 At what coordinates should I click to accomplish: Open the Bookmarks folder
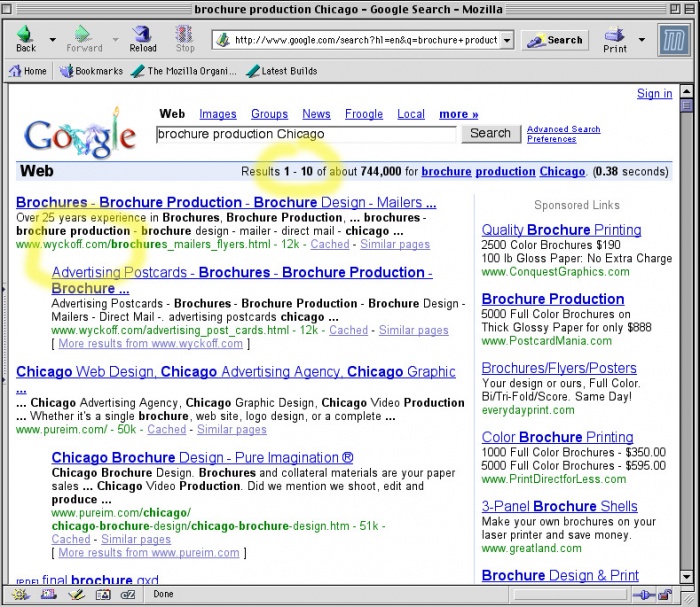tap(91, 71)
